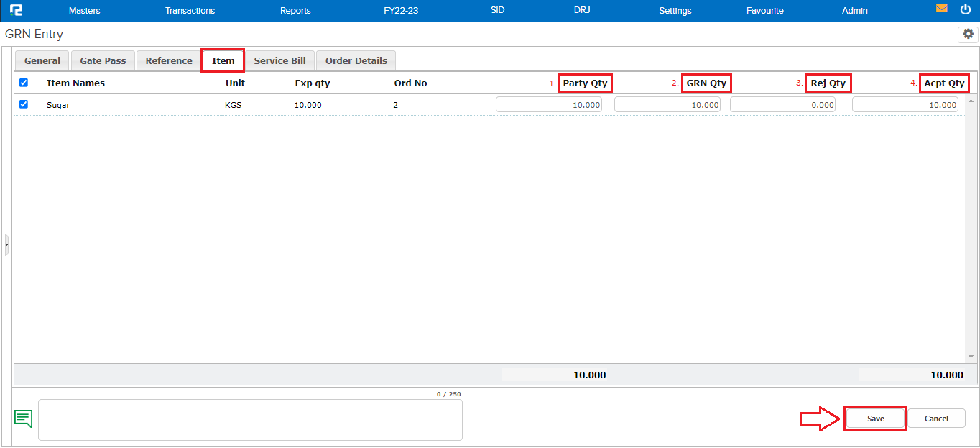Open the Order Details tab
This screenshot has width=980, height=448.
(x=356, y=61)
